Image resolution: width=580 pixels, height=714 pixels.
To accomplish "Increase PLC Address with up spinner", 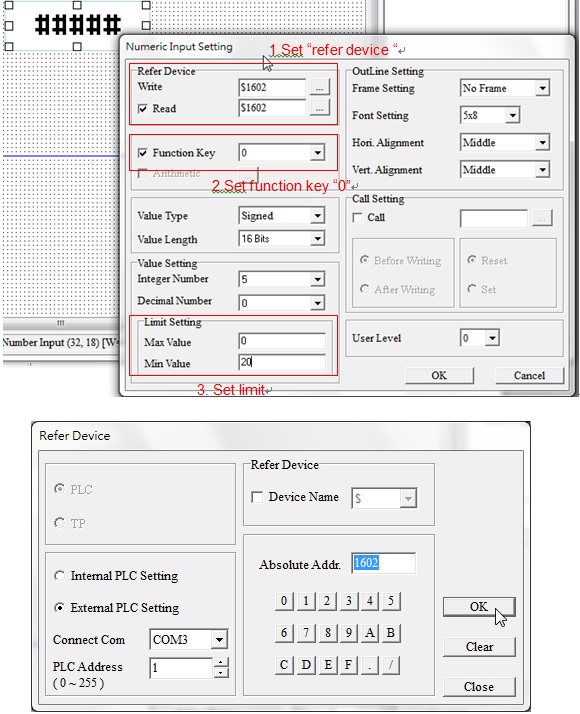I will (x=221, y=663).
